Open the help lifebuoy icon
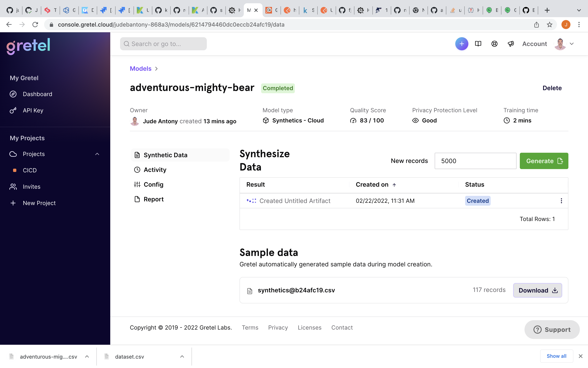The height and width of the screenshot is (368, 588). pos(494,44)
